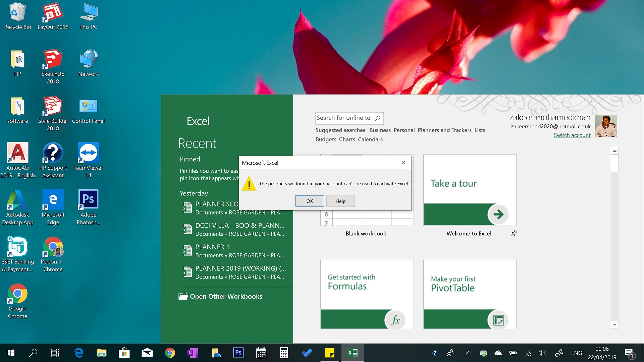Click the template search magnifier icon
Viewport: 644px width, 362px height.
378,118
